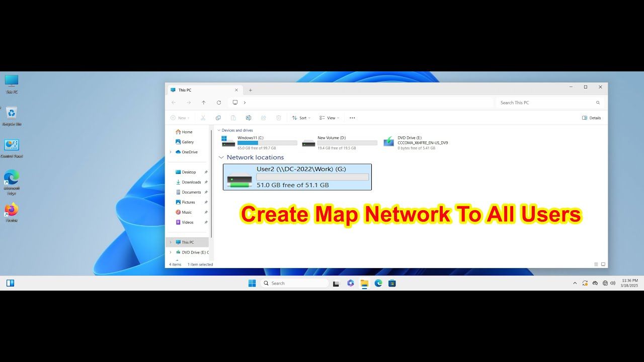Collapse the Network locations group
Viewport: 644px width, 362px height.
pyautogui.click(x=221, y=157)
